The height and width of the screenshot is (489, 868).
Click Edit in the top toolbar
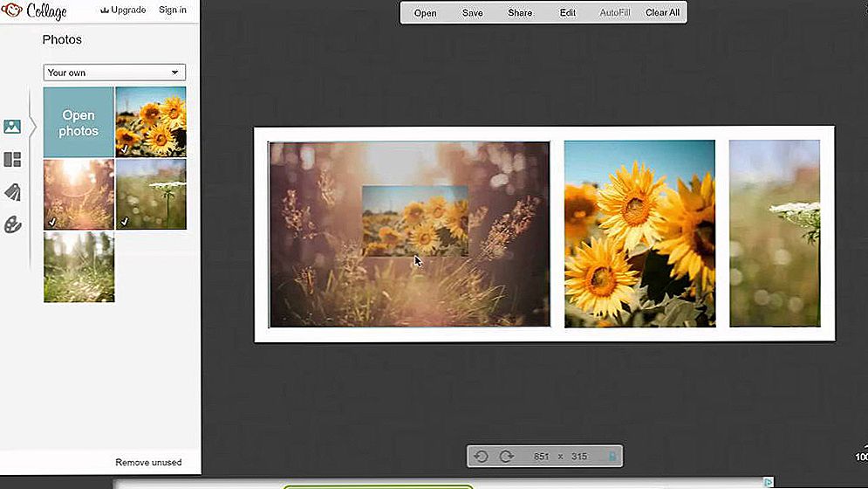click(x=568, y=13)
